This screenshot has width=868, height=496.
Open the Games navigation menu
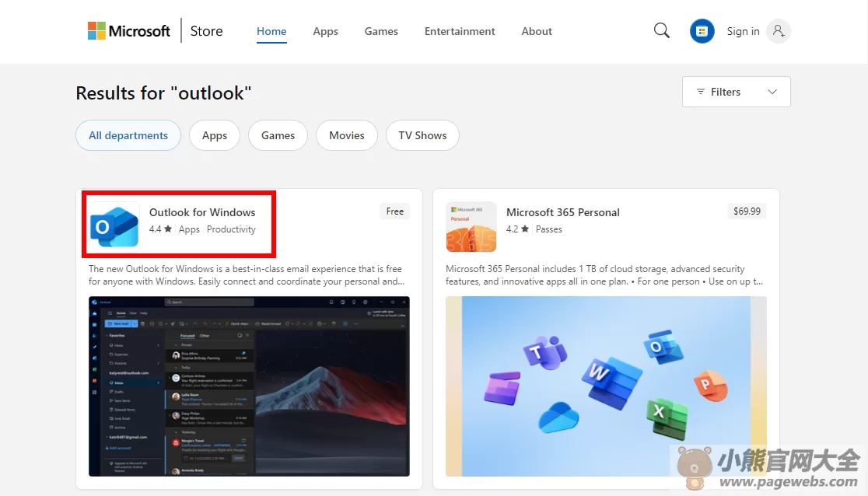[381, 32]
